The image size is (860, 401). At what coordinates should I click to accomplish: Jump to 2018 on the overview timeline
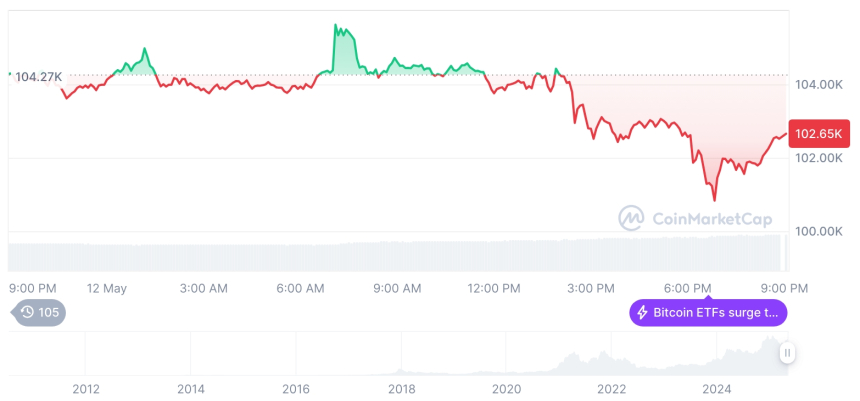401,389
